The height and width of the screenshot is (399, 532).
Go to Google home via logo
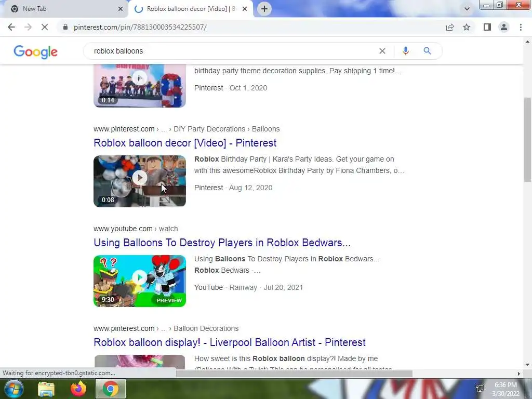click(36, 51)
